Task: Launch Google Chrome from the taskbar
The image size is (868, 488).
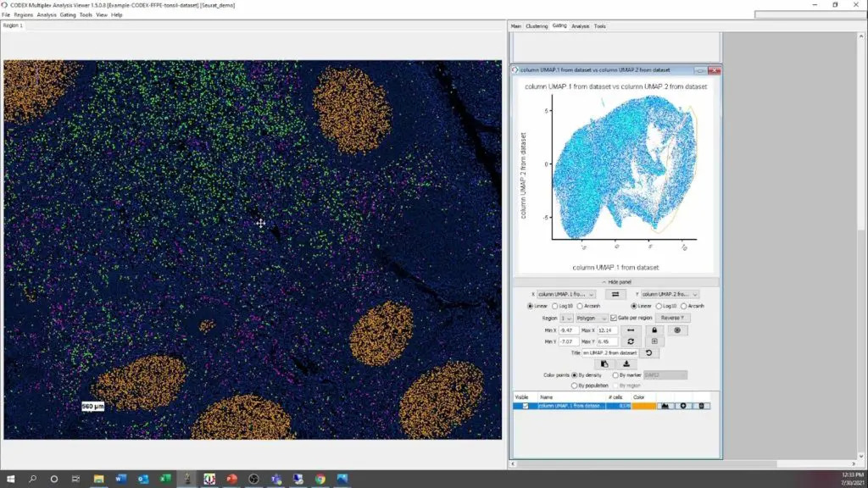Action: (320, 479)
